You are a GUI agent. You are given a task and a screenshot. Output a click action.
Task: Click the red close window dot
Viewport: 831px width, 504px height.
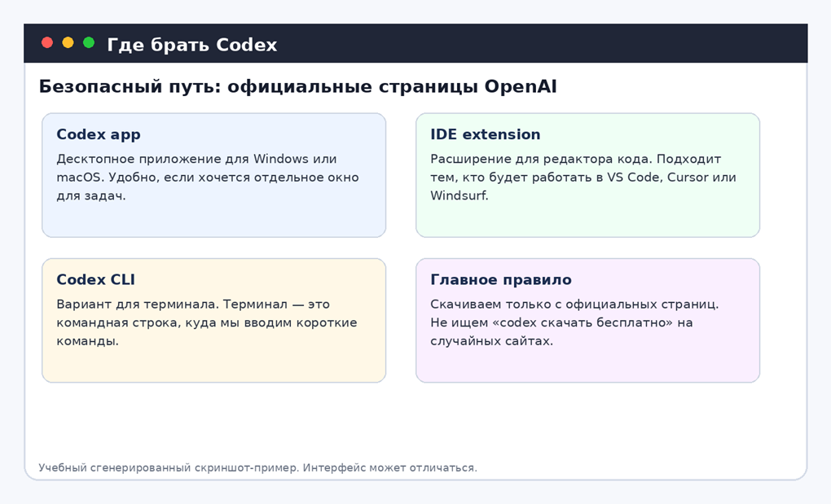[x=47, y=43]
